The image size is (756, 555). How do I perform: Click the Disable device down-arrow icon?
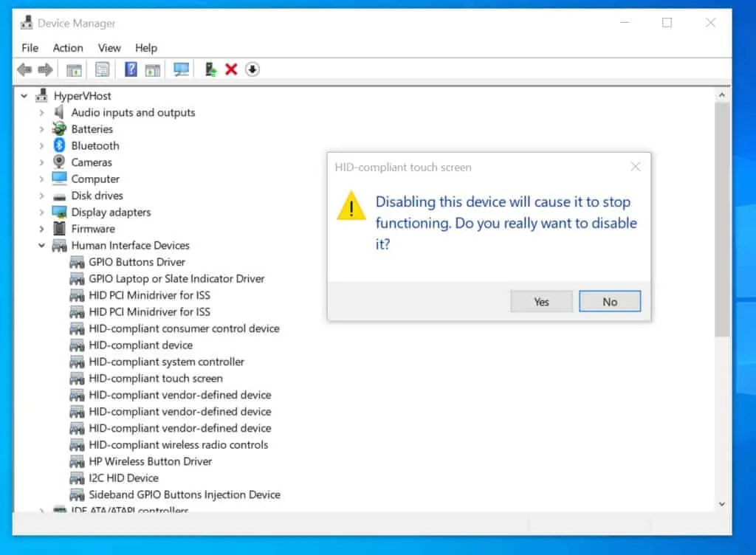(252, 69)
